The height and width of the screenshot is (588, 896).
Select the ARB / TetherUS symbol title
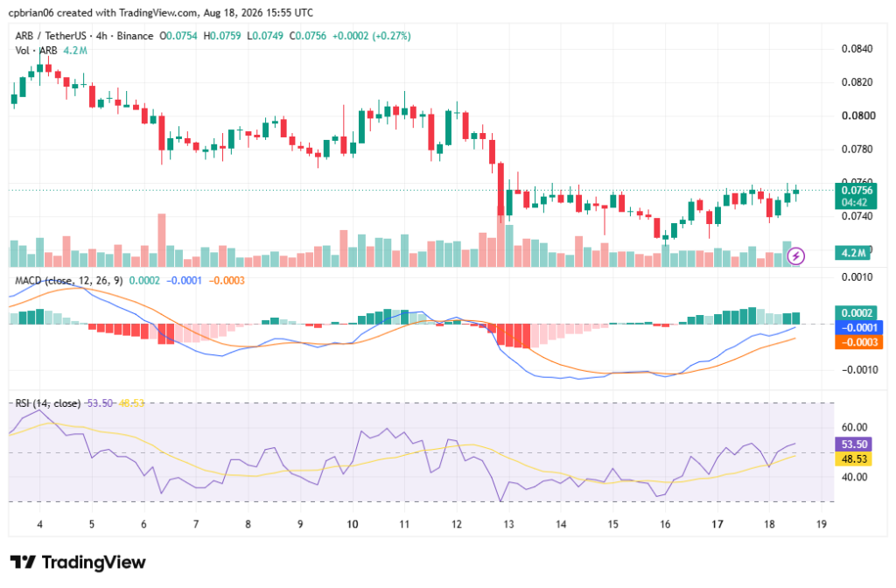click(x=83, y=36)
